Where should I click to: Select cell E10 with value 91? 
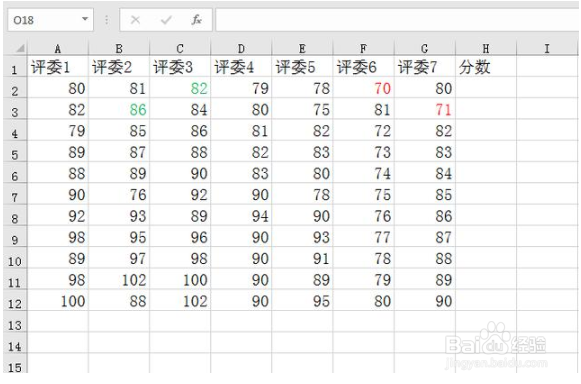coord(302,258)
